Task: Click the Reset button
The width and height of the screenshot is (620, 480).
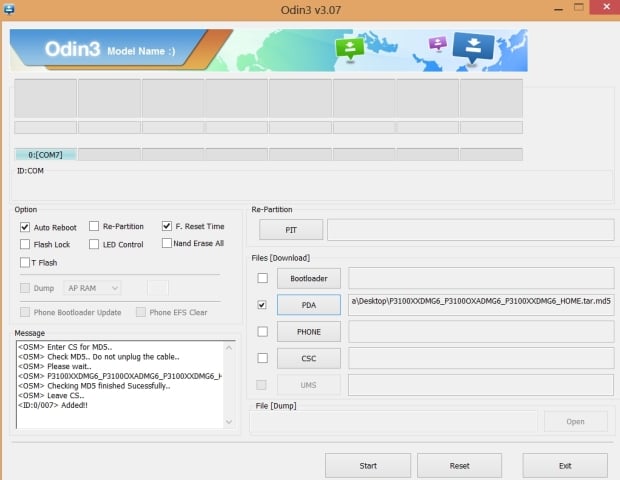Action: 459,465
